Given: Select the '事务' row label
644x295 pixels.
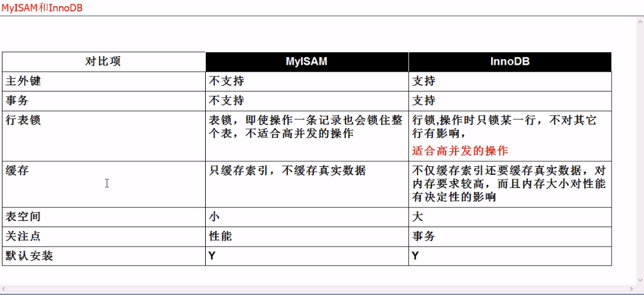Looking at the screenshot, I should click(x=17, y=100).
